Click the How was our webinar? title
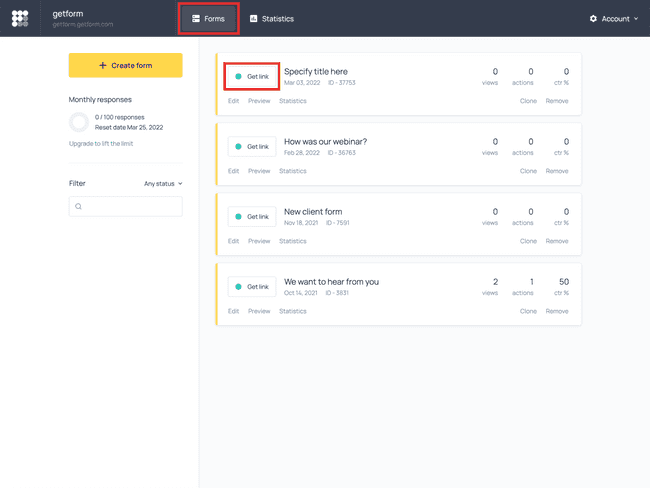The height and width of the screenshot is (488, 650). [x=325, y=142]
